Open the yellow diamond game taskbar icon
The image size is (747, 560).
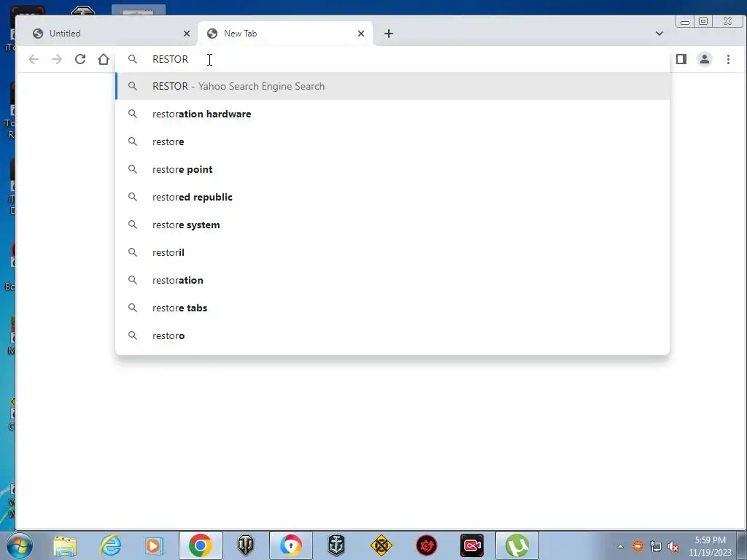[x=381, y=545]
